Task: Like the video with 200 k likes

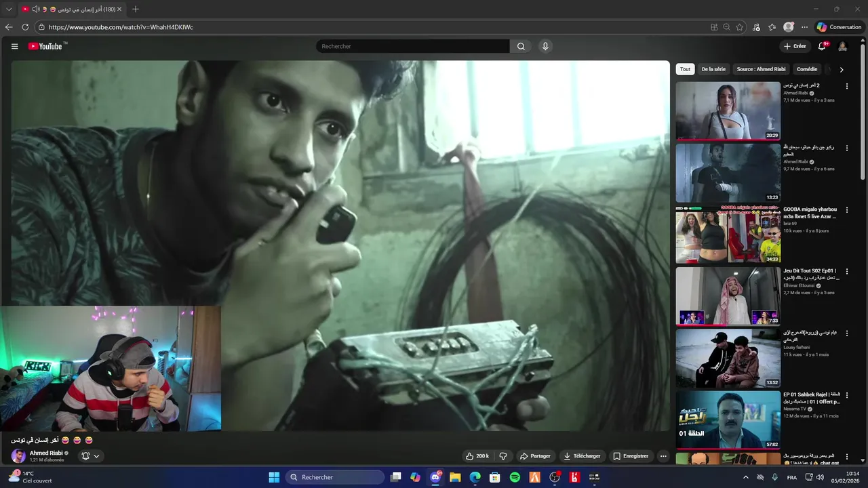Action: pyautogui.click(x=477, y=456)
